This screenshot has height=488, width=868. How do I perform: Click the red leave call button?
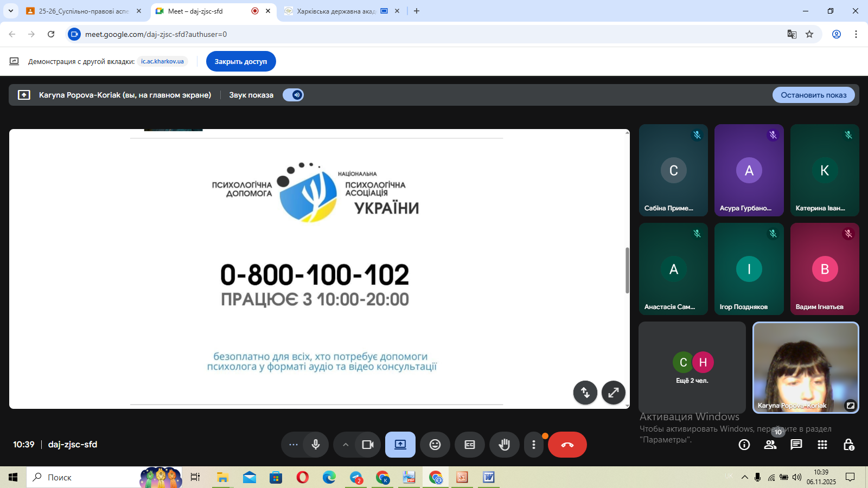(x=567, y=445)
